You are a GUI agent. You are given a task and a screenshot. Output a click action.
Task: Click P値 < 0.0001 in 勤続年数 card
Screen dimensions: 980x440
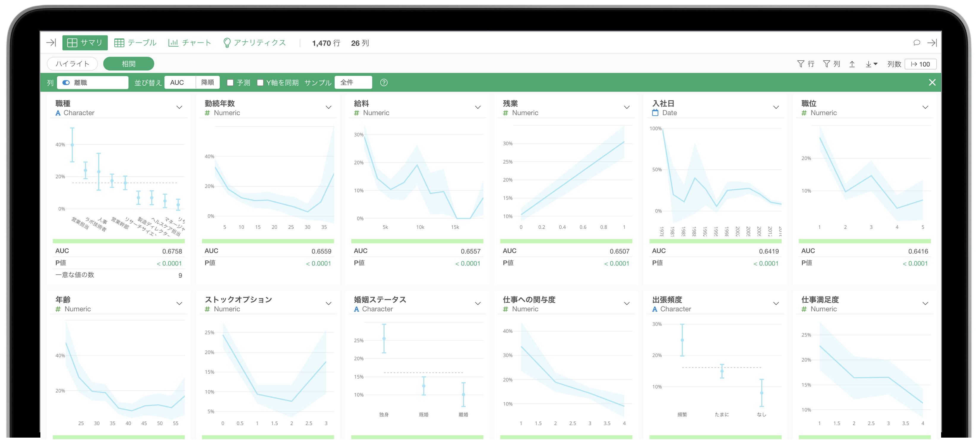[318, 264]
